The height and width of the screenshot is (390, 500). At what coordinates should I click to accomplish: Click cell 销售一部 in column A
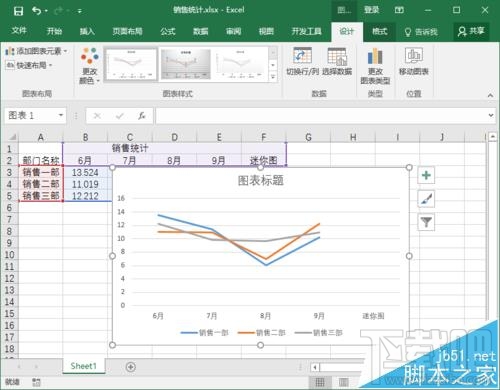pyautogui.click(x=41, y=172)
